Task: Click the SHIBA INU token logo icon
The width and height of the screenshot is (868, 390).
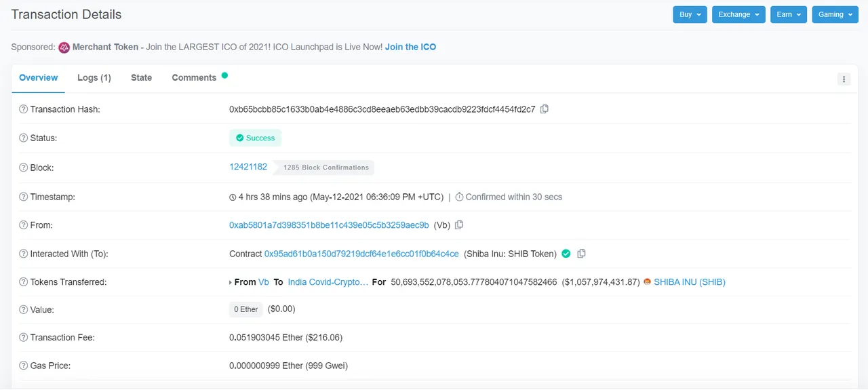Action: (648, 281)
